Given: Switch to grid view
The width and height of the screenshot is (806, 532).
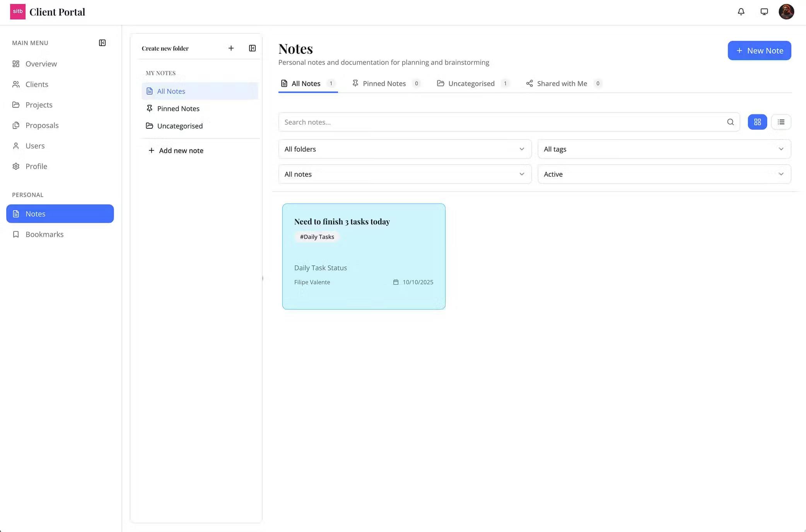Looking at the screenshot, I should pyautogui.click(x=757, y=122).
